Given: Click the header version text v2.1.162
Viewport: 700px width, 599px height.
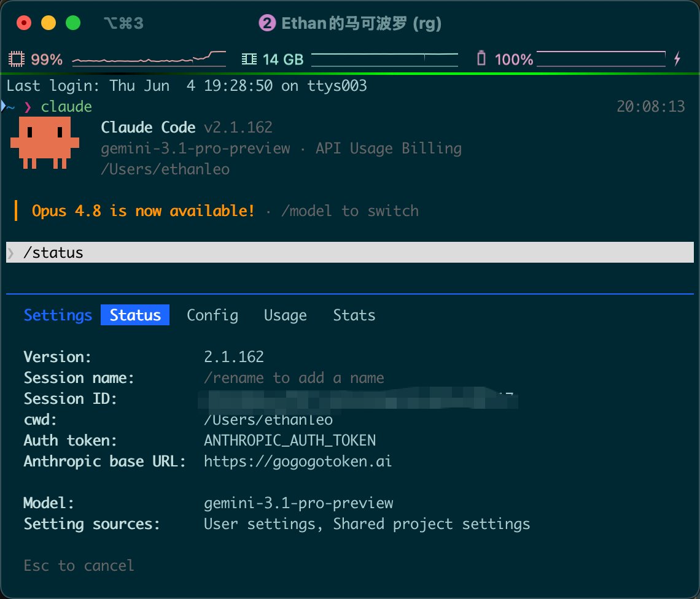Looking at the screenshot, I should click(x=238, y=128).
